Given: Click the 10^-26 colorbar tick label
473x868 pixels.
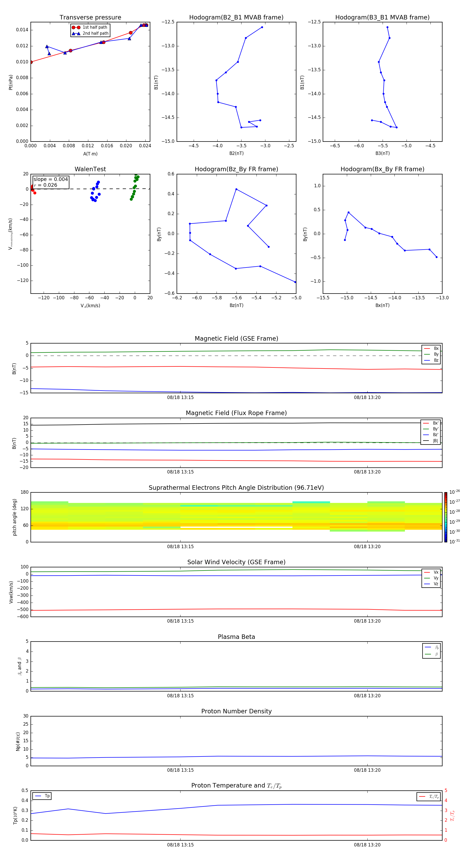Looking at the screenshot, I should (x=455, y=492).
